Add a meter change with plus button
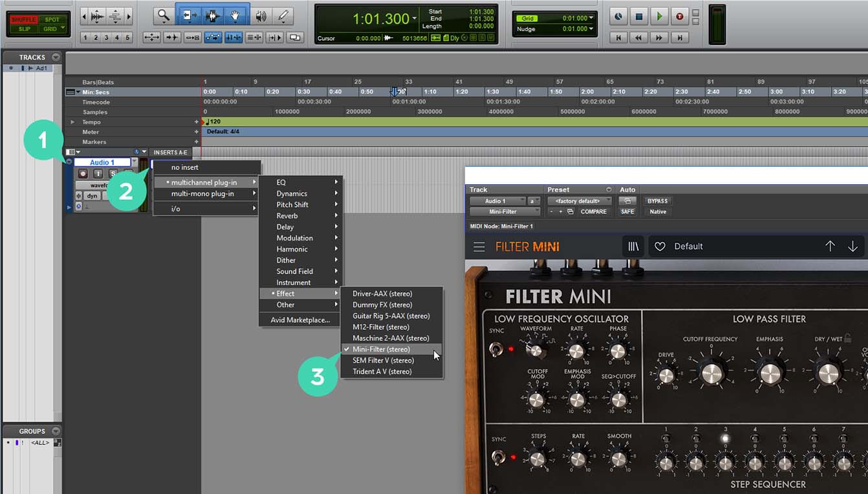This screenshot has width=868, height=494. 197,132
